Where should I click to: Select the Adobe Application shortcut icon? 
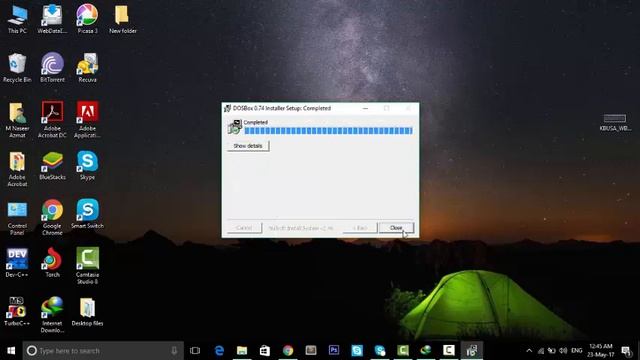coord(87,120)
